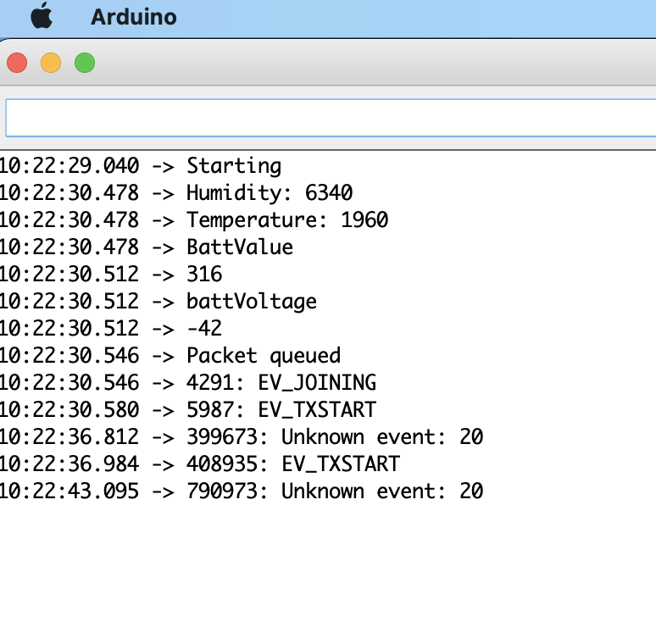Select the '4291: EV_JOINING' log line

(x=188, y=383)
